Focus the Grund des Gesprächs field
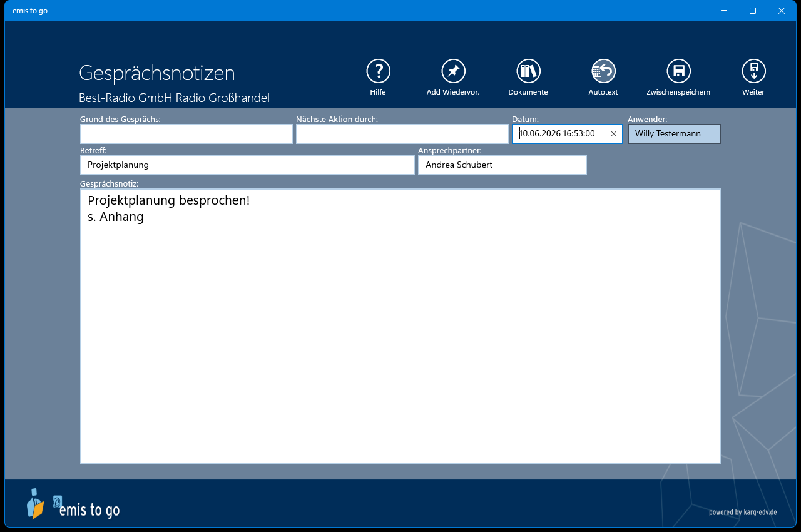801x532 pixels. (x=186, y=134)
